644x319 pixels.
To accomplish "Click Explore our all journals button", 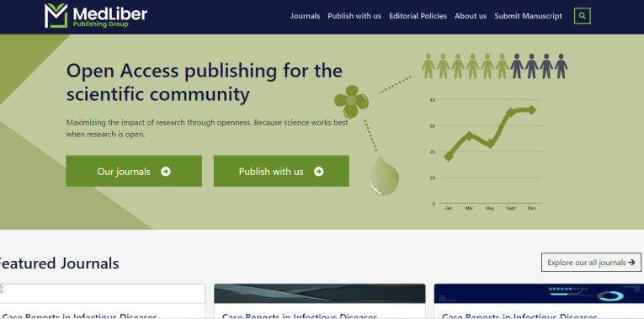I will pyautogui.click(x=591, y=263).
